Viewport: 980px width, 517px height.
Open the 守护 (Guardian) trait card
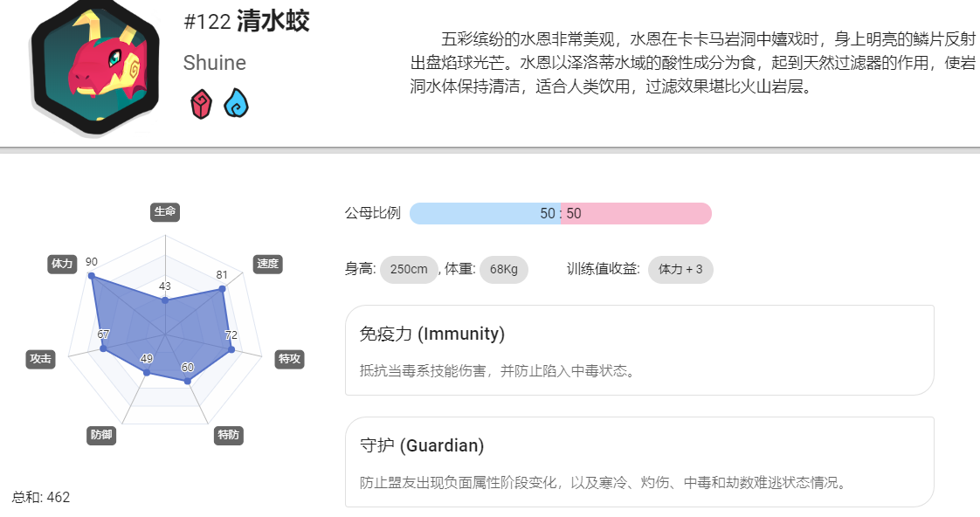(x=639, y=462)
